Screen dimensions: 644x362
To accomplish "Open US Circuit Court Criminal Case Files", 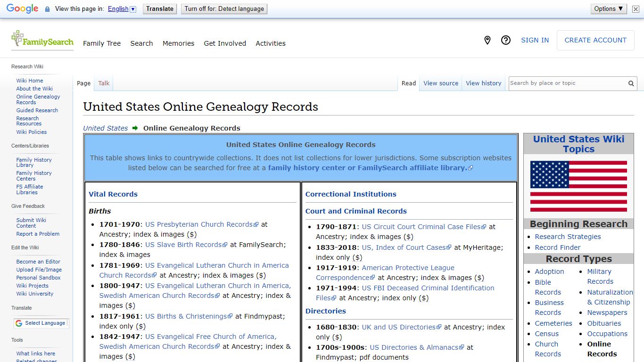I will coord(424,227).
